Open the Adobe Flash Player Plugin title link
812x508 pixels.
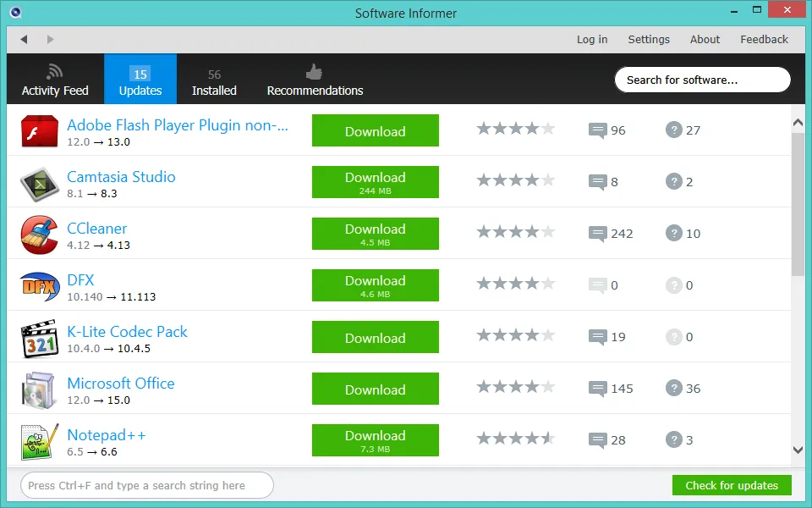178,125
